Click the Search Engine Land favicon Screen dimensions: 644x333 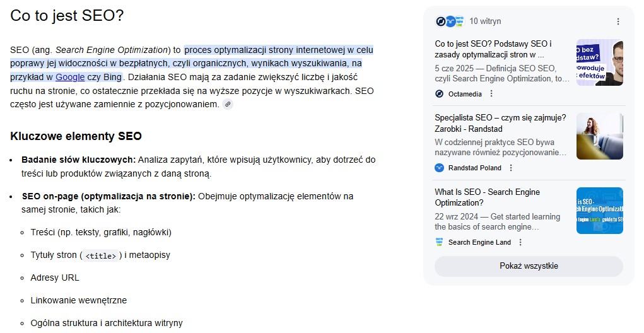[440, 242]
